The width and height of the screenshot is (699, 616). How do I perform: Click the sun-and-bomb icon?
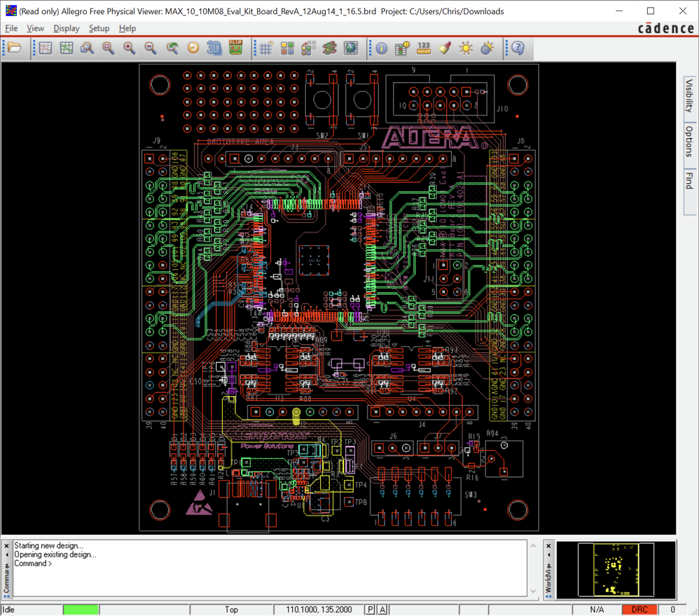pos(487,48)
